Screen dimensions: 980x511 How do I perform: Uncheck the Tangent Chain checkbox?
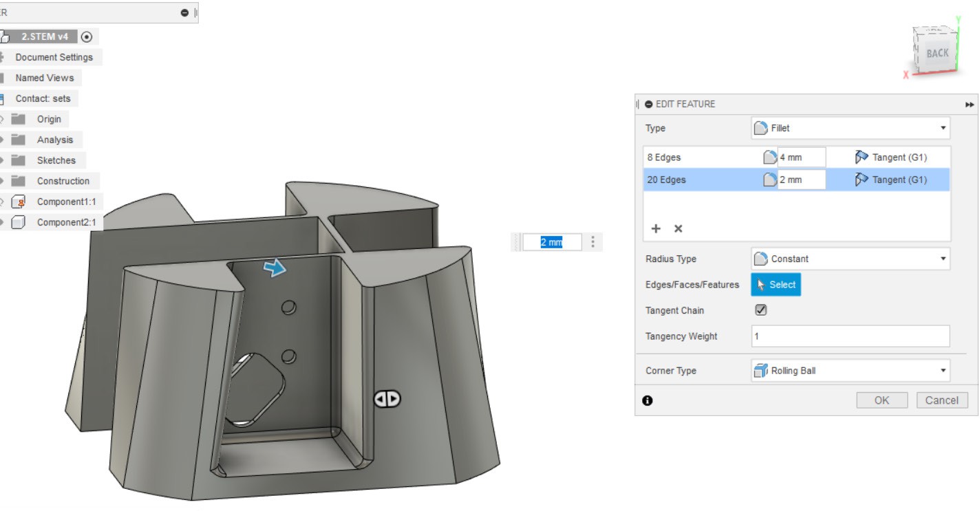point(760,310)
